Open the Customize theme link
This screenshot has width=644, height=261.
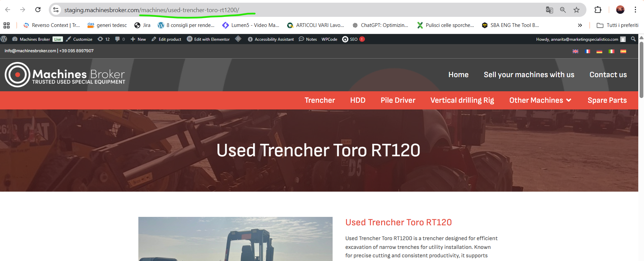click(79, 39)
